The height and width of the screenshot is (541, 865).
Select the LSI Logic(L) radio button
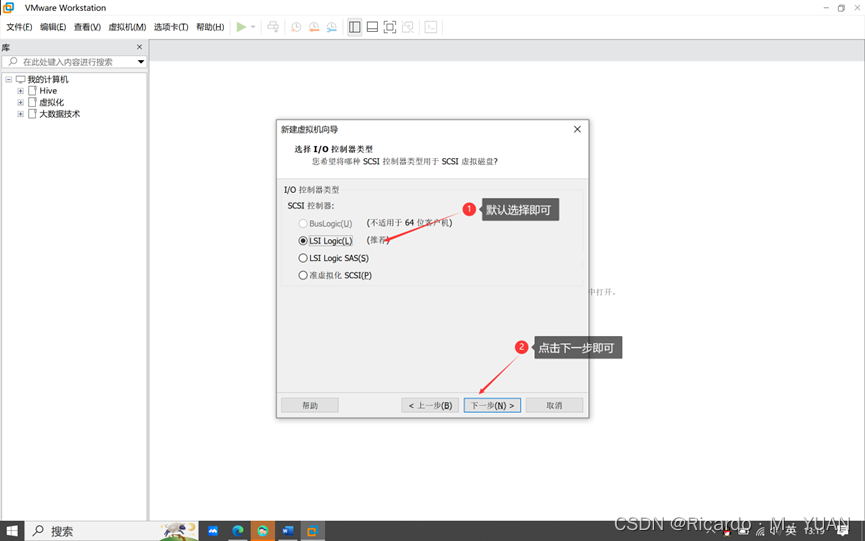click(303, 241)
